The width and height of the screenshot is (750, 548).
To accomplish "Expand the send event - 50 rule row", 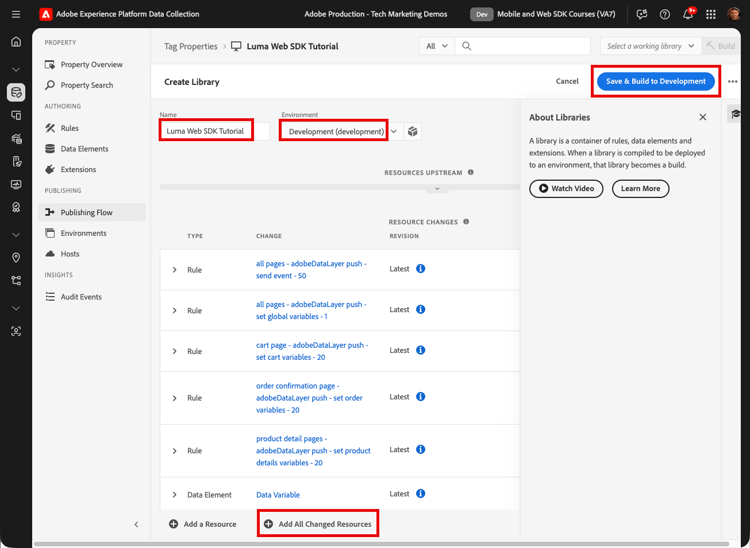I will point(175,270).
